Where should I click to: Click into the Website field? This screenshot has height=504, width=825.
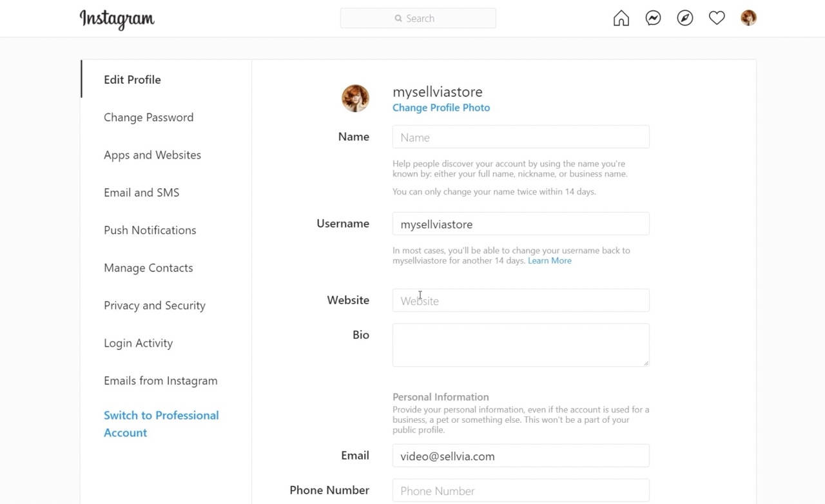(x=520, y=300)
